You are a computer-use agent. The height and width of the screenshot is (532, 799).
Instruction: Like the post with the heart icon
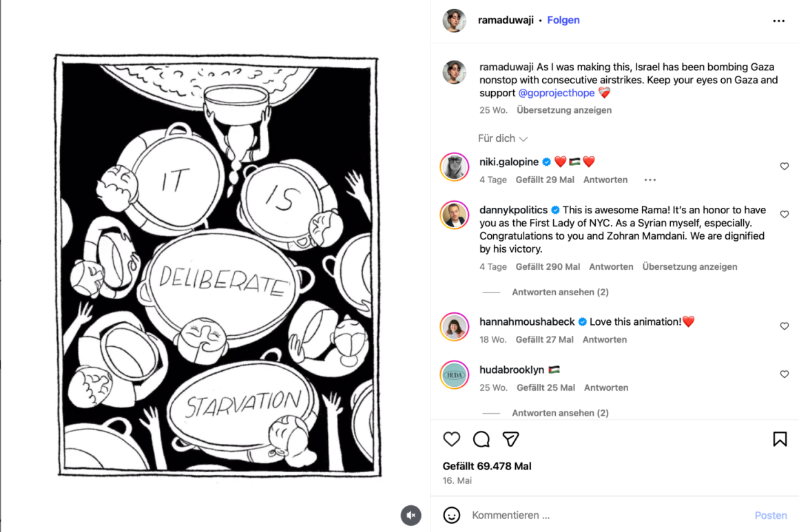(452, 439)
